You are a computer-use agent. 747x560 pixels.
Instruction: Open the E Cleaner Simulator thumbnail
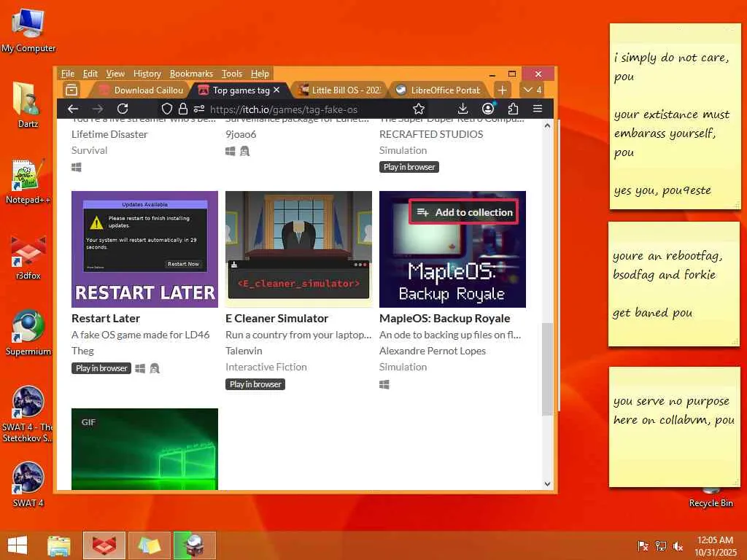(x=298, y=249)
